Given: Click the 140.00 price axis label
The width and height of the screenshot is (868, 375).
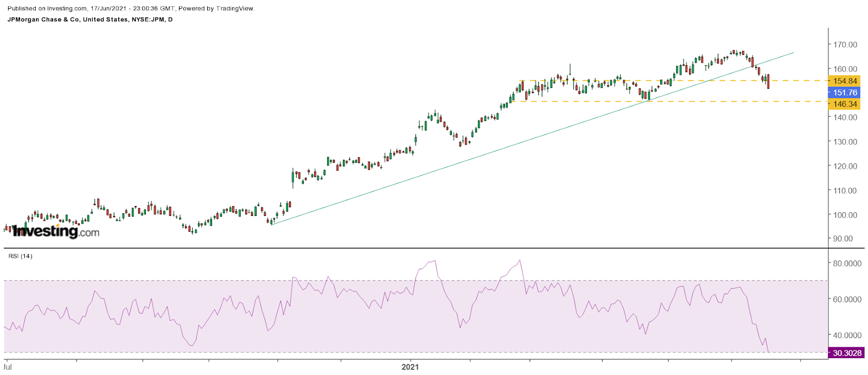Looking at the screenshot, I should click(x=845, y=117).
